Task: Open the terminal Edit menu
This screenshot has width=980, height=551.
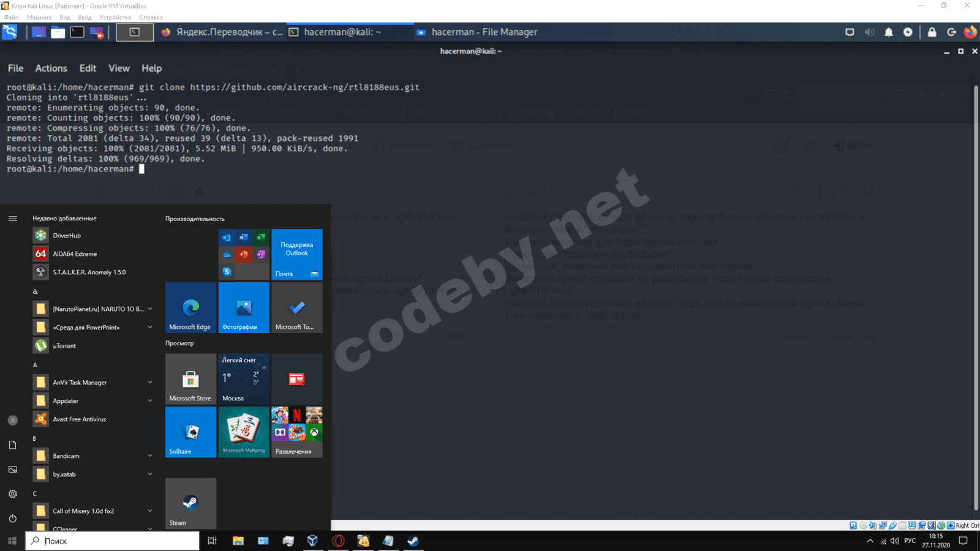Action: pos(88,68)
